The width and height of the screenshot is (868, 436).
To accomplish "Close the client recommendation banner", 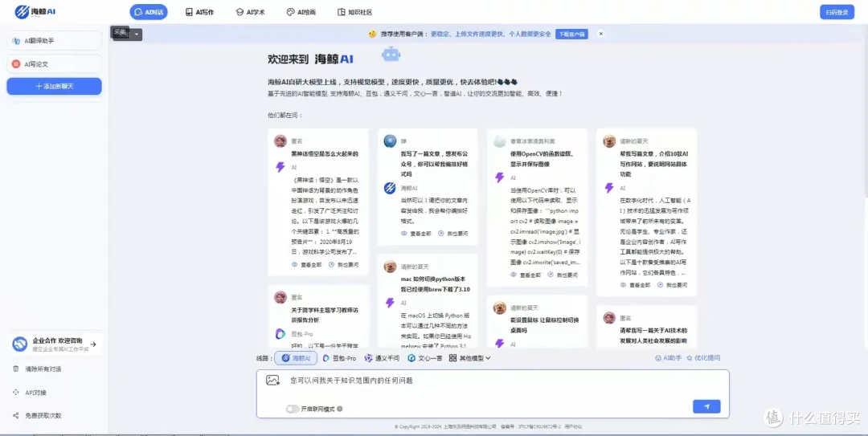I will (600, 34).
